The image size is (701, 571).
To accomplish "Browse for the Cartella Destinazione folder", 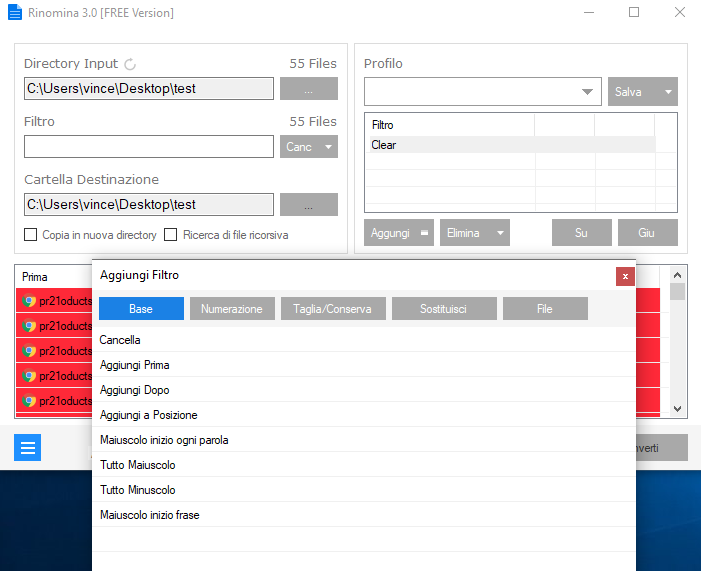I will [x=308, y=205].
